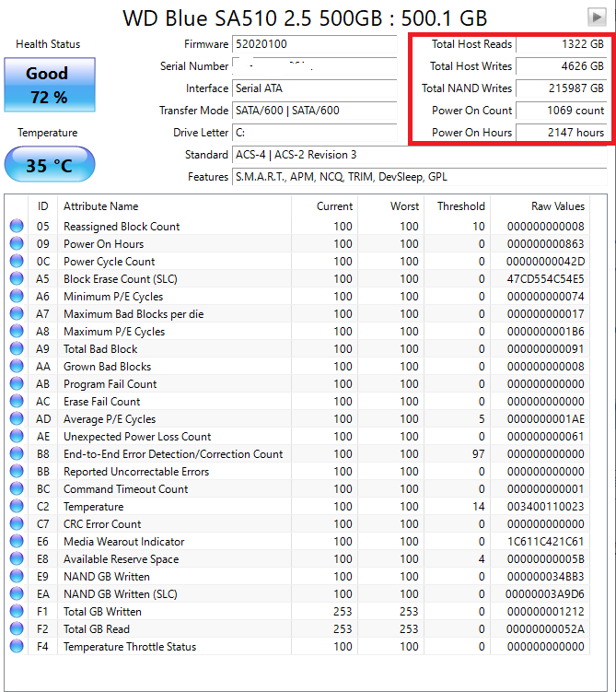Select the Temperature Throttle Status attribute name

click(130, 647)
